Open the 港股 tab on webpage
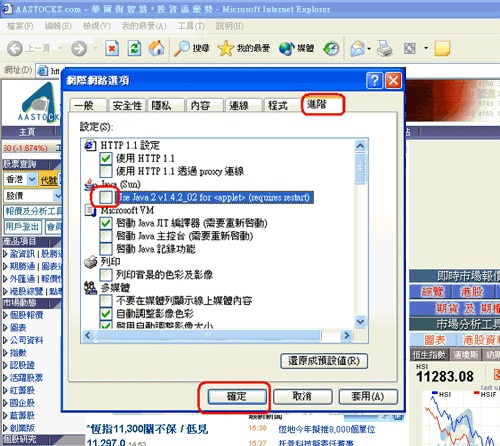Viewport: 500px width, 446px height. pos(472,292)
